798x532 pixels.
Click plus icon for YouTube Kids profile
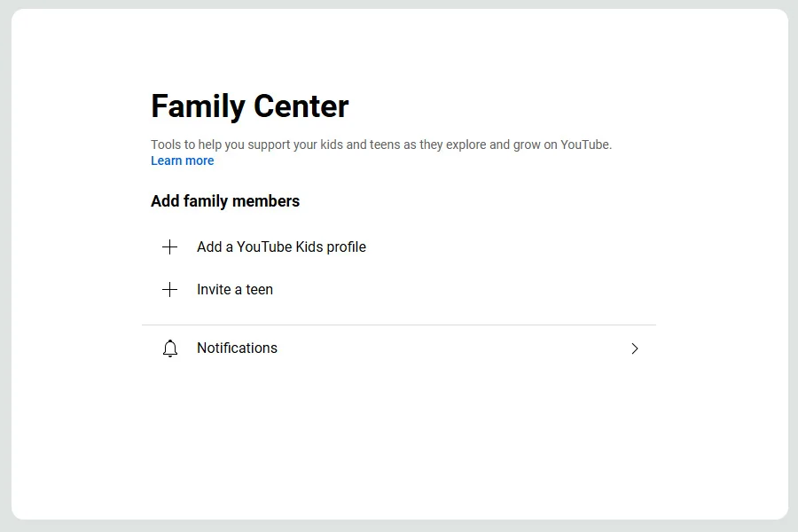[170, 246]
